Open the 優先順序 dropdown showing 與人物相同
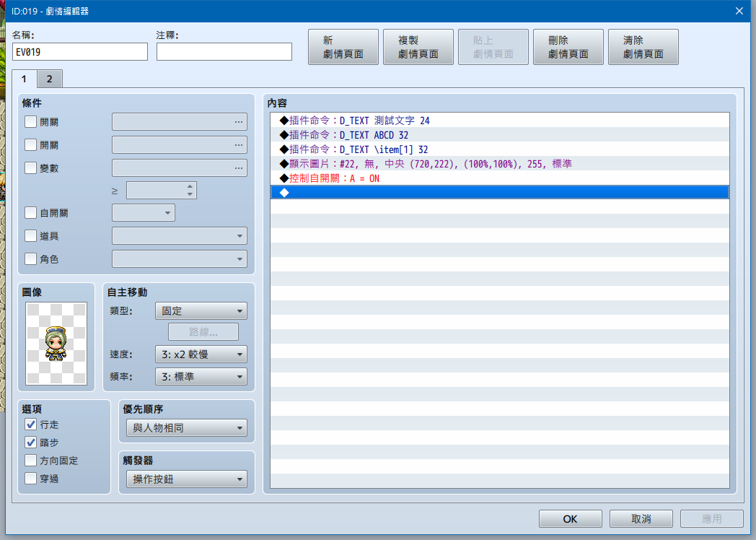756x540 pixels. [x=187, y=428]
